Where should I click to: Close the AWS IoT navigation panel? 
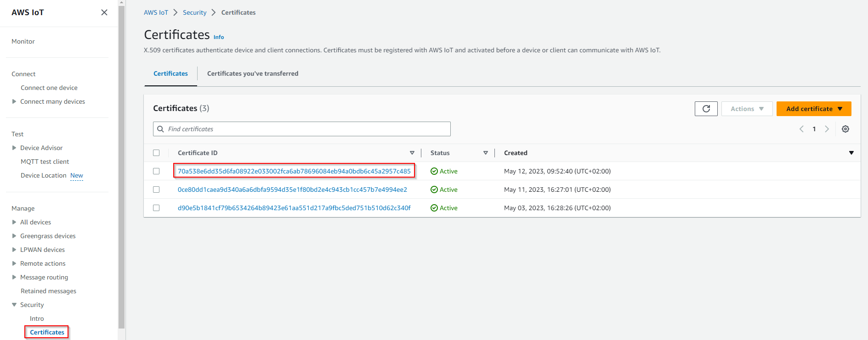coord(104,12)
